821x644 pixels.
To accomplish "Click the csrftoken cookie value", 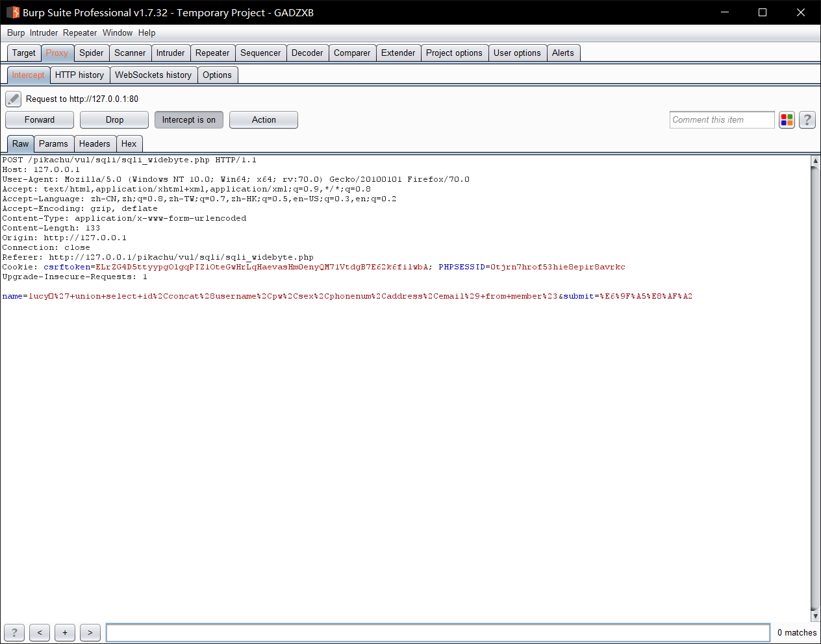I will 262,267.
